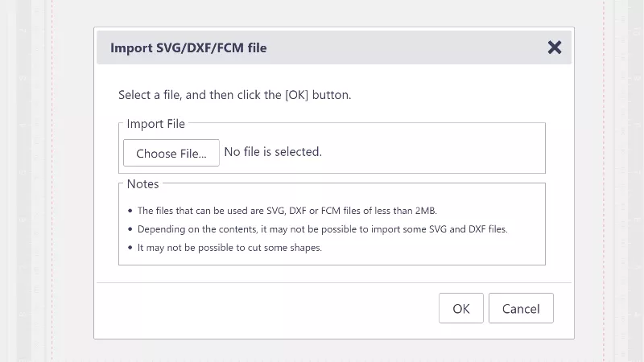Click the note about cutting some shapes
This screenshot has height=362, width=644.
(229, 248)
